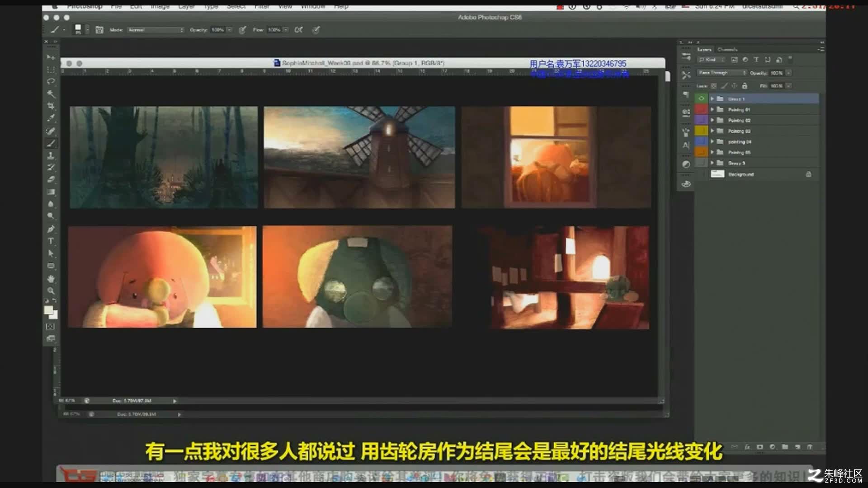Open the Layers panel flyout menu
Viewport: 868px width, 488px height.
pyautogui.click(x=821, y=49)
